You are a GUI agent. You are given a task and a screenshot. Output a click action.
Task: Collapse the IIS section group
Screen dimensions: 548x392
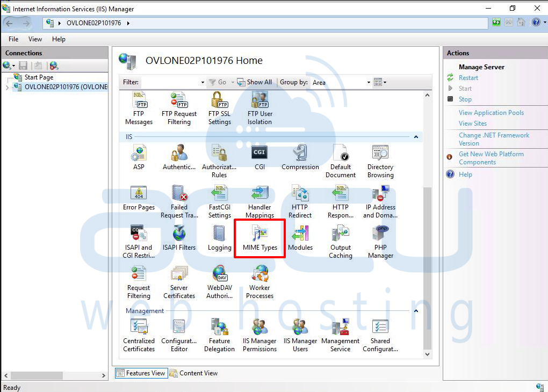point(416,137)
